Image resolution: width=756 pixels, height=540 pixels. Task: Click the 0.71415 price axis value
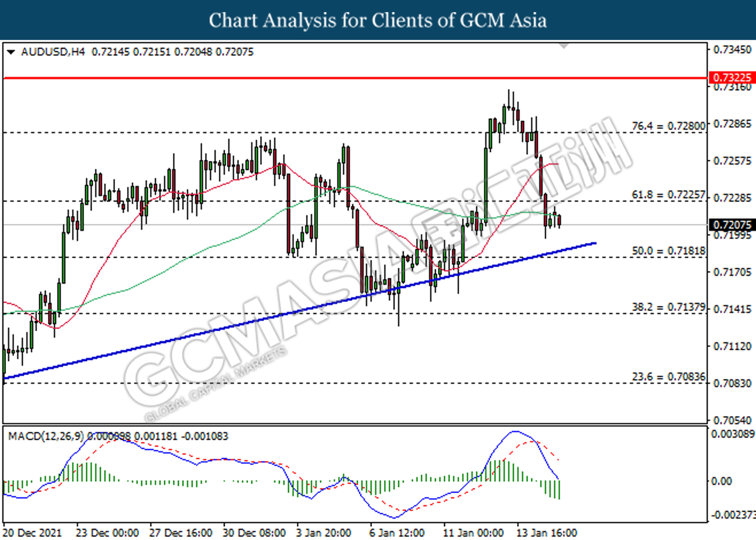click(x=732, y=309)
